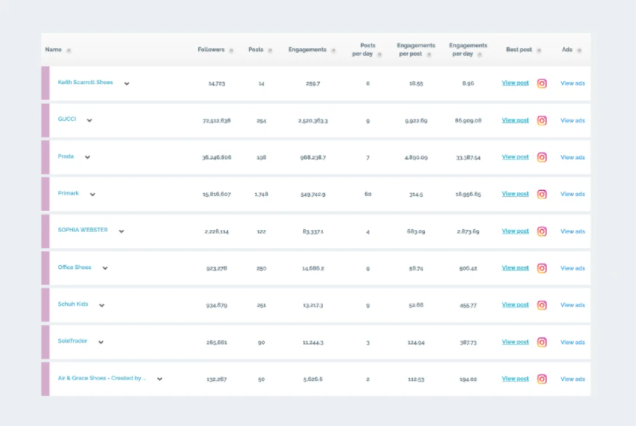View ads for GUCCI

573,120
